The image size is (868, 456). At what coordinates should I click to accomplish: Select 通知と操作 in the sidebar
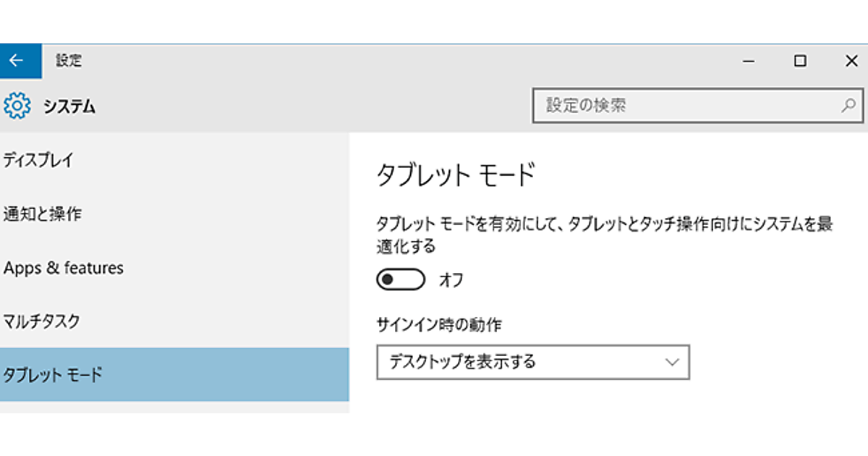pyautogui.click(x=42, y=214)
